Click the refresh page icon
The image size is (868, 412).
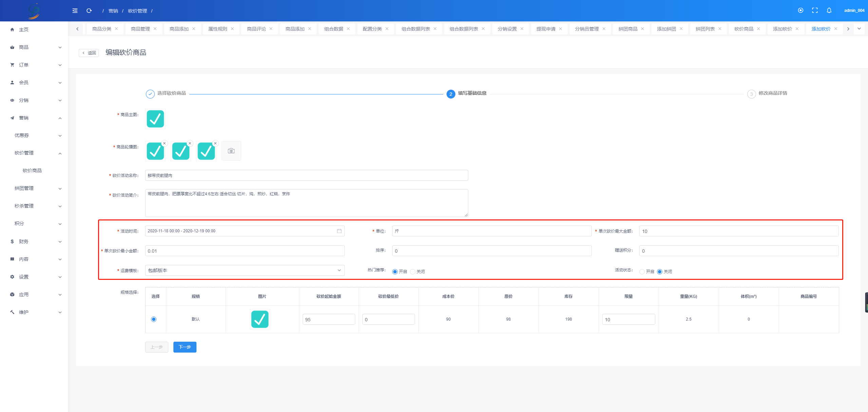[x=89, y=11]
